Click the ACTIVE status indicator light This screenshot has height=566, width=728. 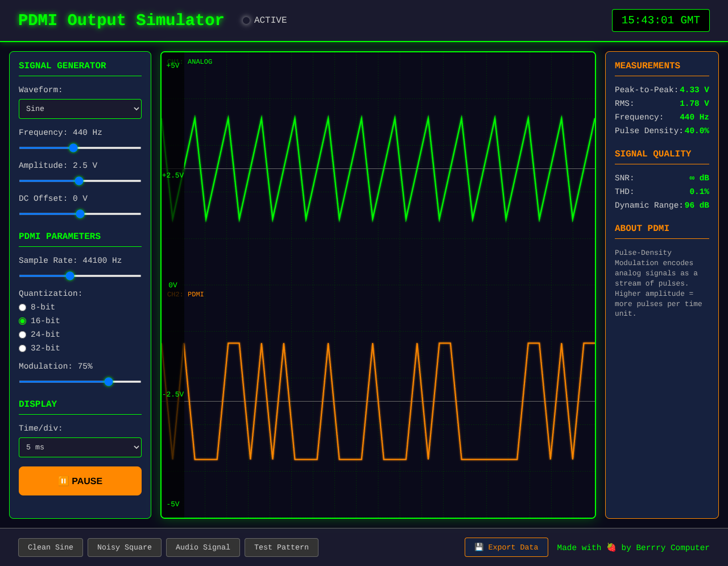(x=246, y=20)
